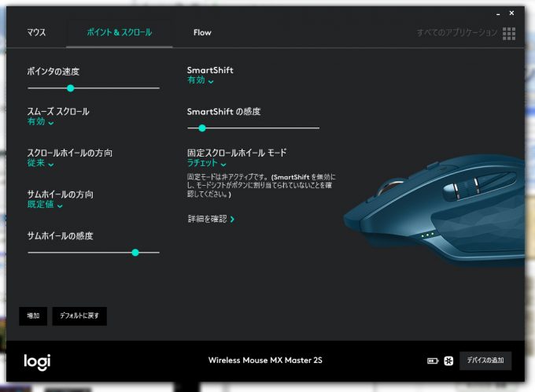Click the logi logo
Viewport: 535px width, 392px height.
pyautogui.click(x=37, y=361)
